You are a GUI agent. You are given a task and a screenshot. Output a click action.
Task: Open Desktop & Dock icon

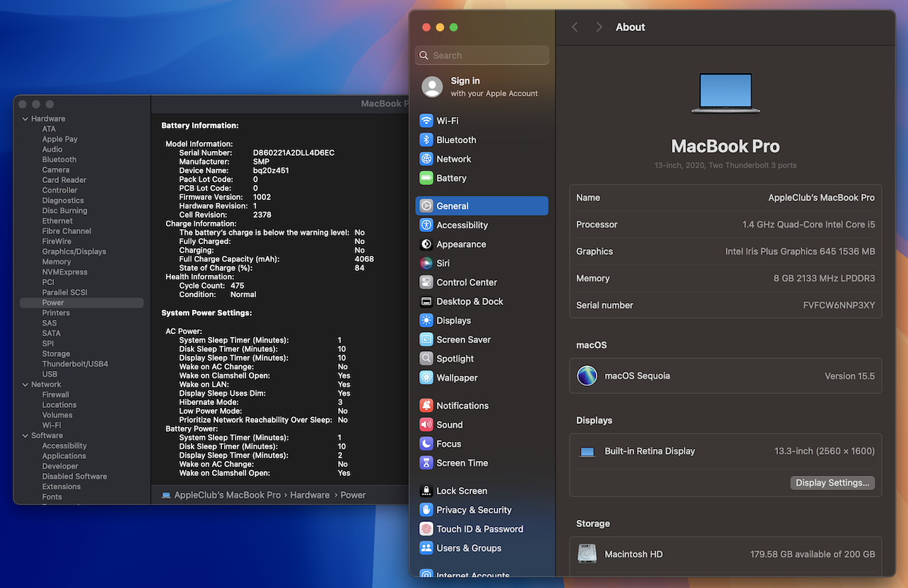(426, 301)
